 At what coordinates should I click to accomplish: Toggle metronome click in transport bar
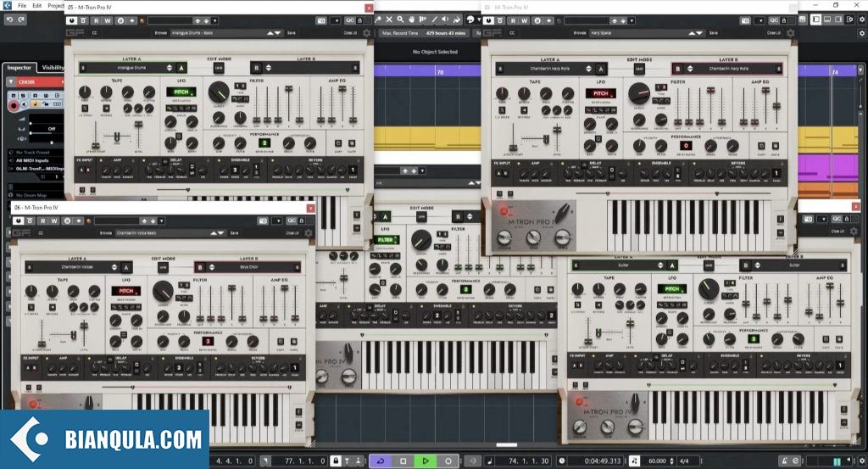[784, 461]
